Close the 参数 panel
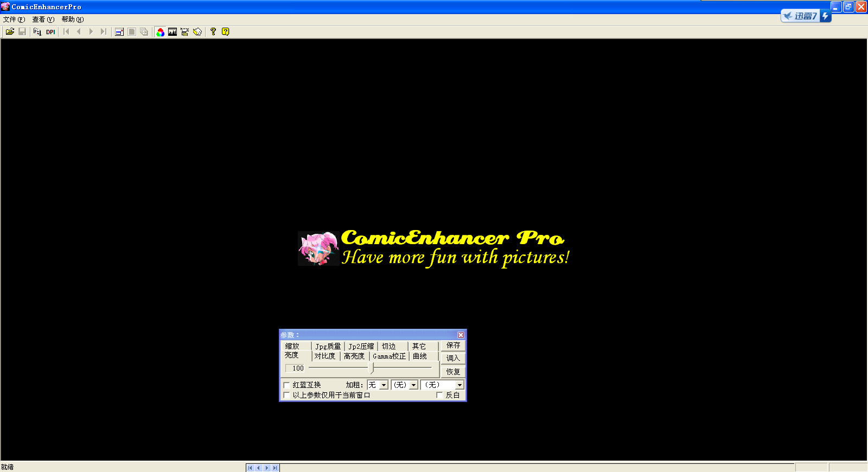 pos(461,335)
